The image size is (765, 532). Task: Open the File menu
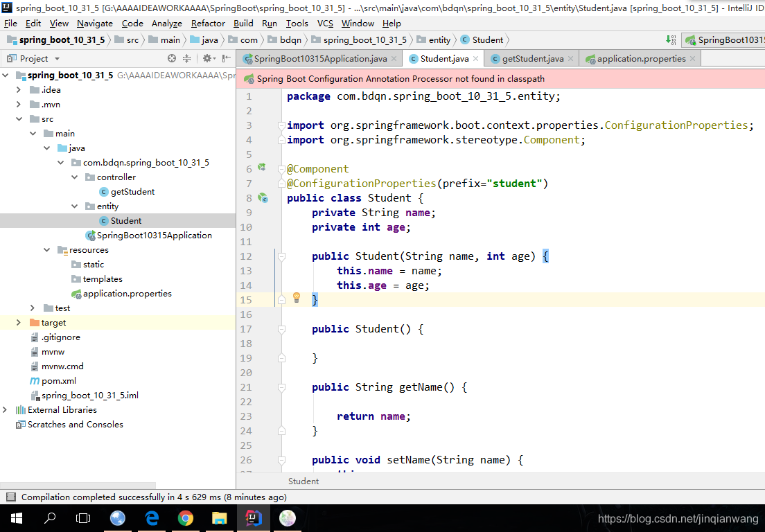tap(10, 24)
